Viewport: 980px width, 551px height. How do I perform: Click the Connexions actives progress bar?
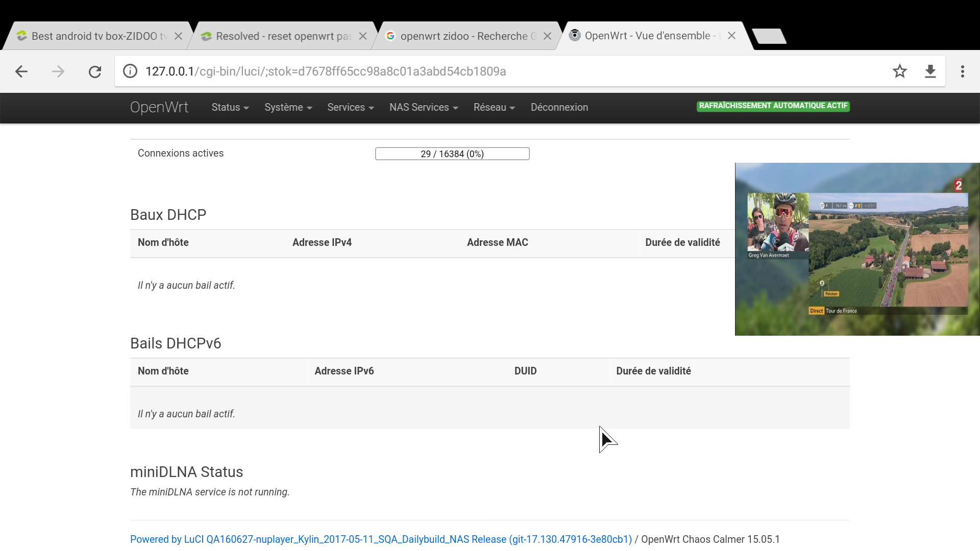[452, 154]
